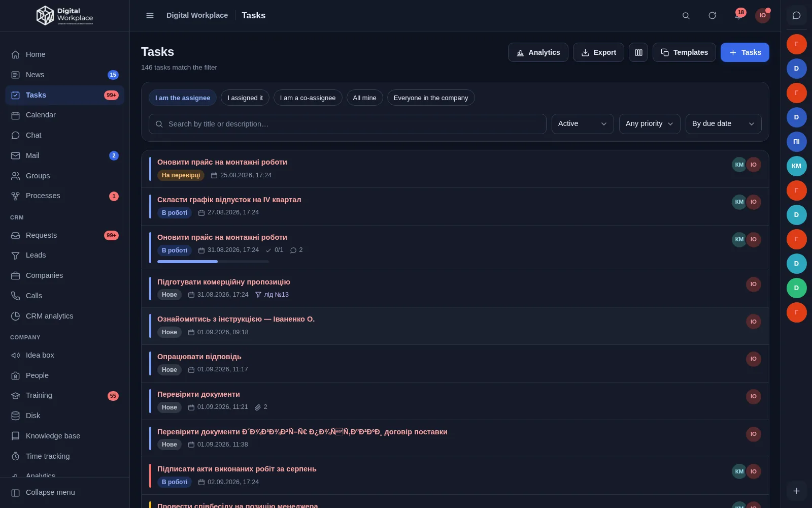Screen dimensions: 812x508
Task: Select the Tasks sidebar item
Action: pyautogui.click(x=65, y=95)
